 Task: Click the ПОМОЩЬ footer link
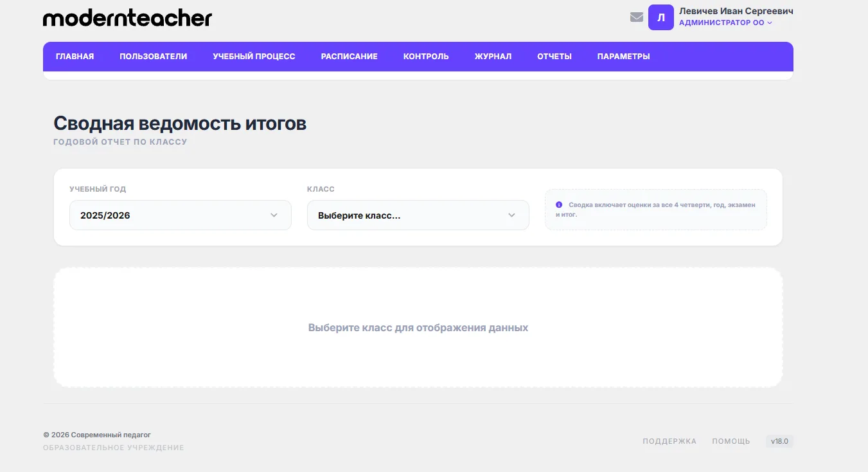731,441
